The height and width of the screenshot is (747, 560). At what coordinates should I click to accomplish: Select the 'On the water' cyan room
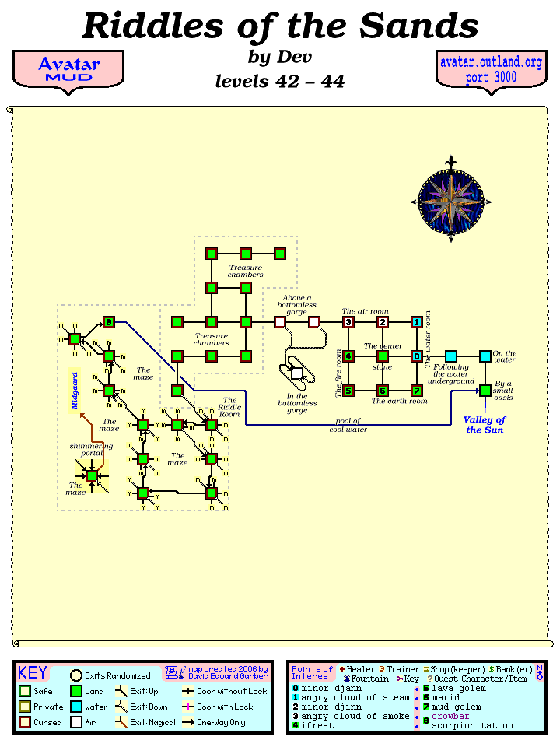485,356
